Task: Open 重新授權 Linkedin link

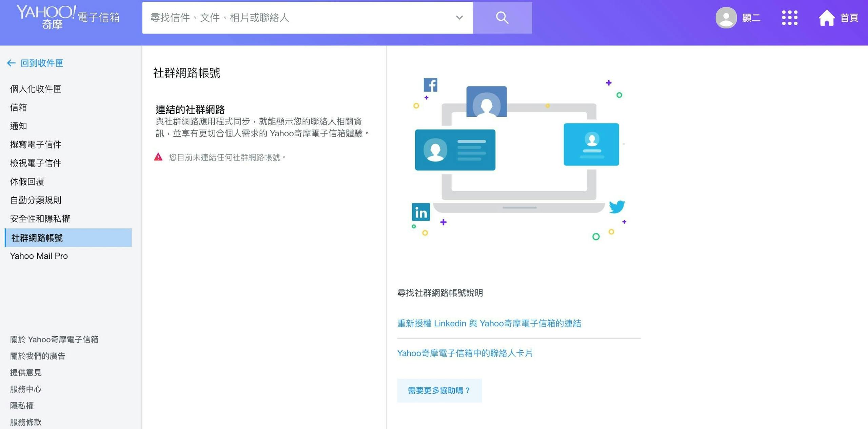Action: [x=489, y=324]
